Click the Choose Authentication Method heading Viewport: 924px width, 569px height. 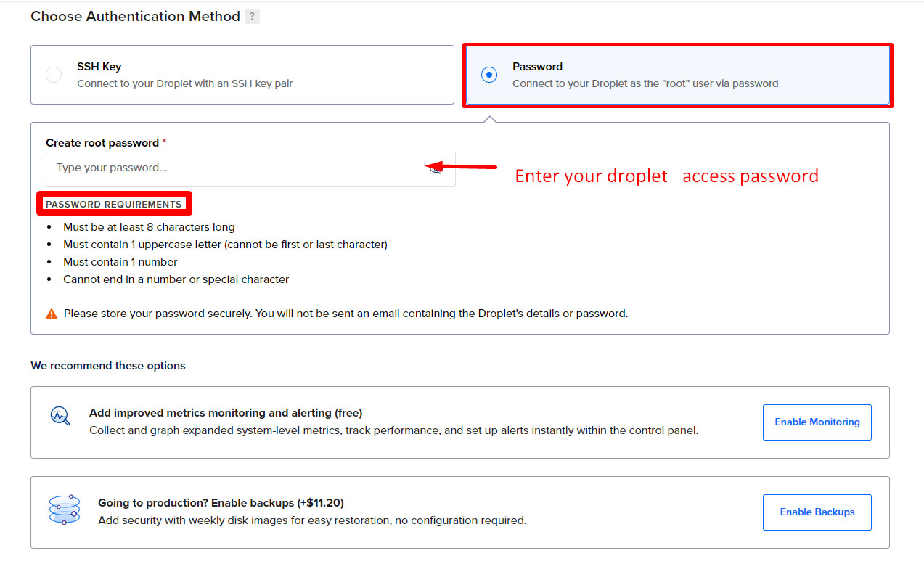click(x=135, y=16)
